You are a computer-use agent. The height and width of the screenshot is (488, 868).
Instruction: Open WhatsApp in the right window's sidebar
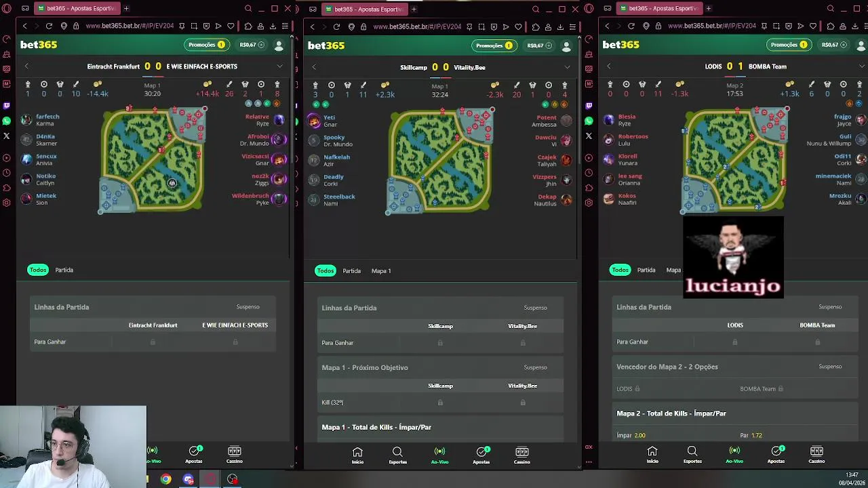(589, 121)
